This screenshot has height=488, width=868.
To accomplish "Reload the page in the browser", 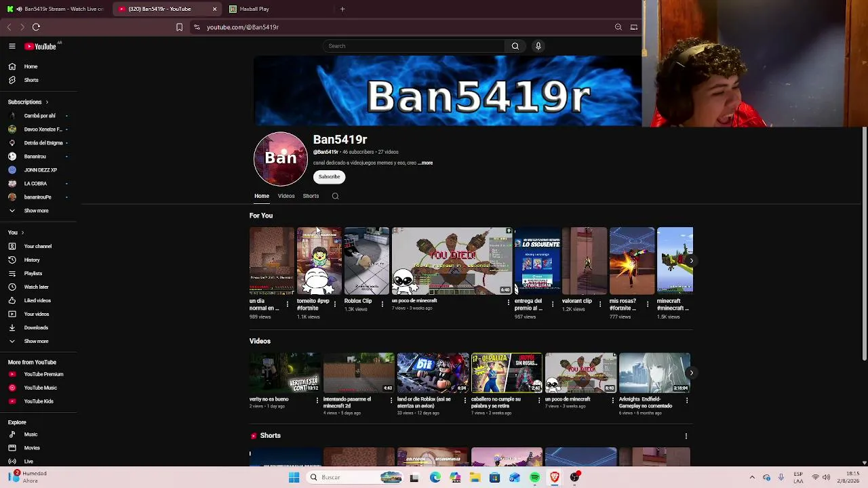I will [x=36, y=27].
